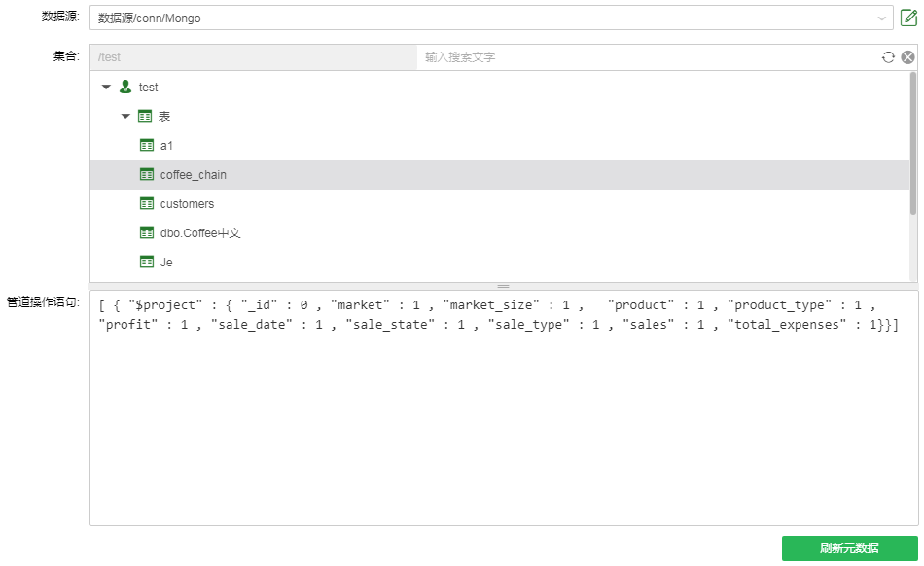This screenshot has width=924, height=566.
Task: Select the coffee_chain collection
Action: 500,175
